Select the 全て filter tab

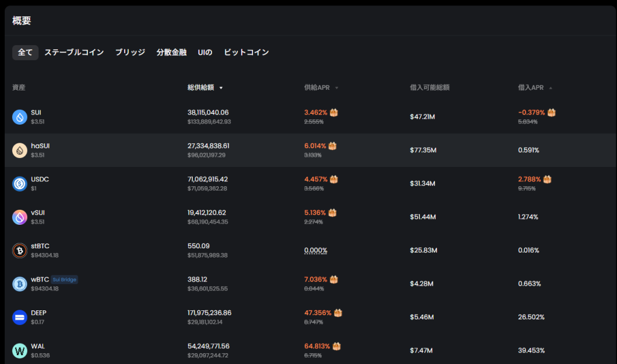click(x=25, y=52)
